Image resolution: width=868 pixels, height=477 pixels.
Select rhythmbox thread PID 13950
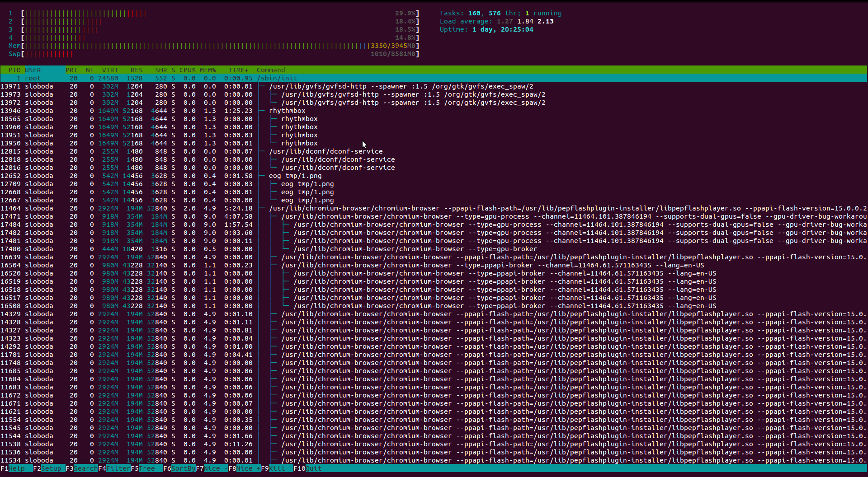coord(434,143)
